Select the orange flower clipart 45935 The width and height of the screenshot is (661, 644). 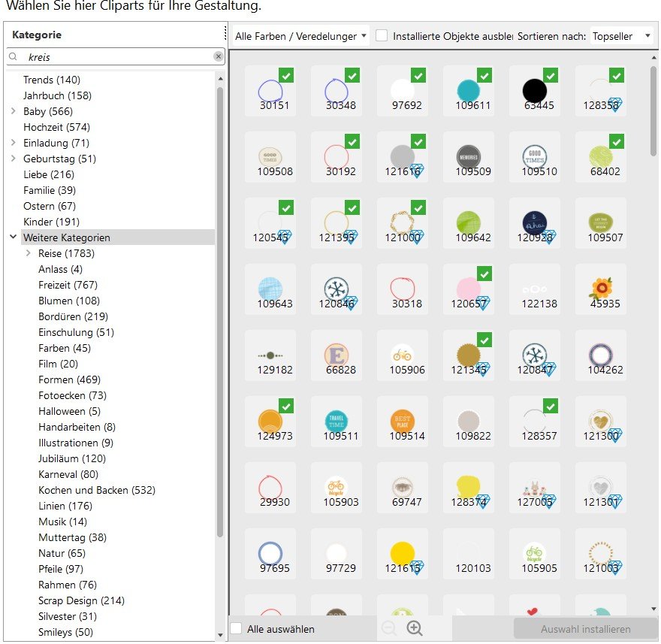tap(601, 289)
